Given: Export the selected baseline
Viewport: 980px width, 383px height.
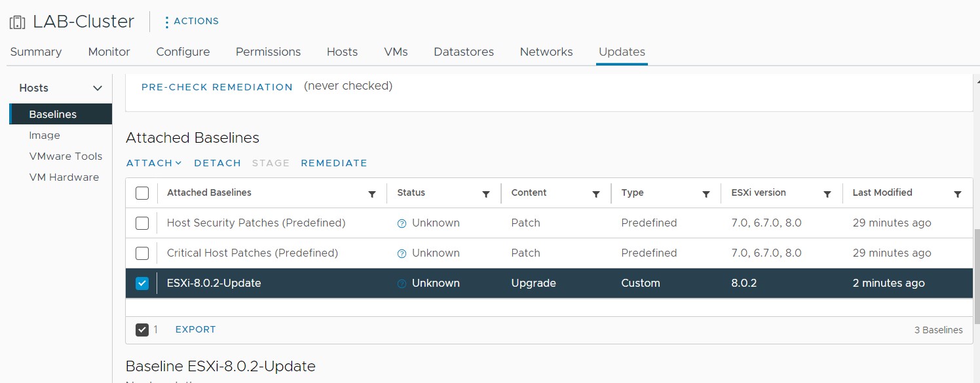Looking at the screenshot, I should [x=195, y=329].
